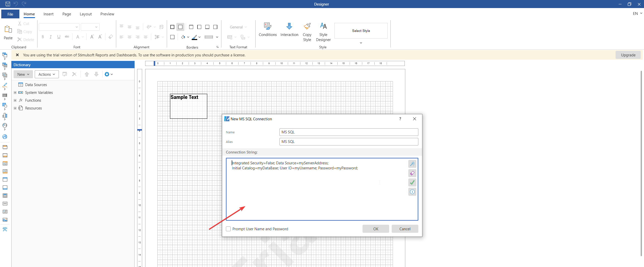
Task: Select the map globe component in toolbox
Action: click(x=5, y=137)
